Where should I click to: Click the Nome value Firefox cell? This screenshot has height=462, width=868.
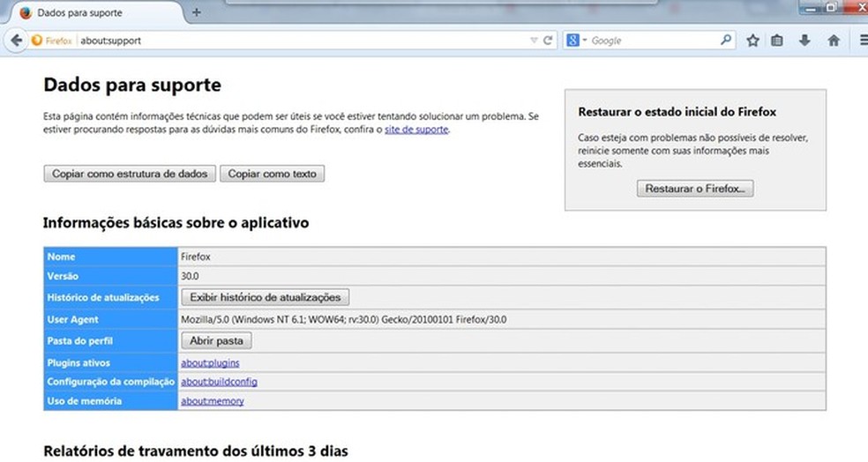[502, 257]
